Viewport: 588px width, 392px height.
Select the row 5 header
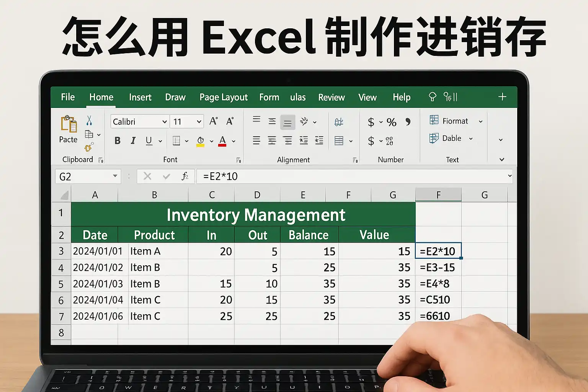pyautogui.click(x=61, y=284)
